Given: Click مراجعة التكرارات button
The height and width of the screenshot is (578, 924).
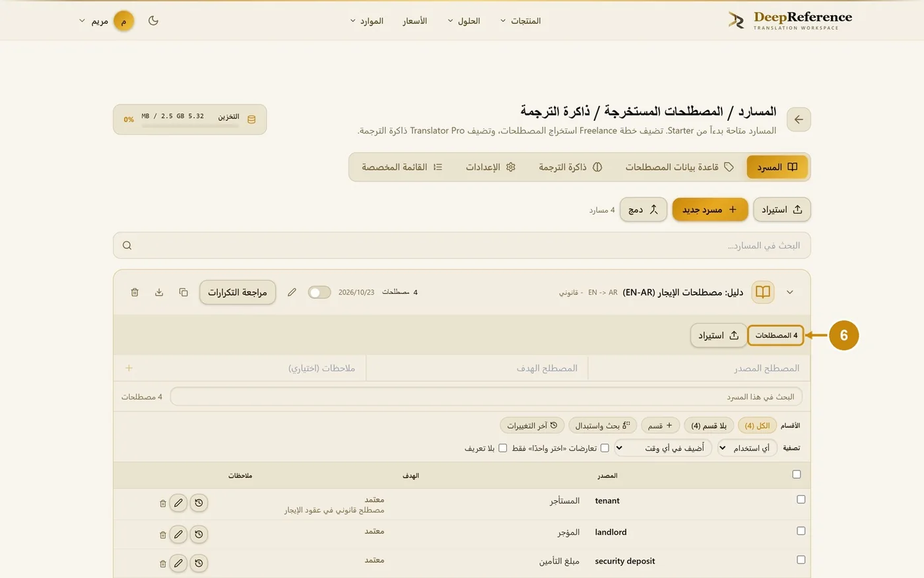Looking at the screenshot, I should pos(238,292).
